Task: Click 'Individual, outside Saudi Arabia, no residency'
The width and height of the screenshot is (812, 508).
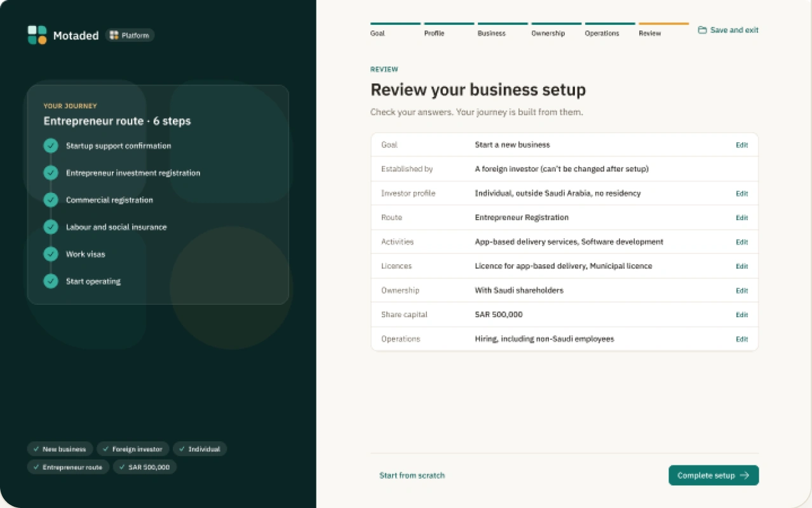Action: [558, 193]
